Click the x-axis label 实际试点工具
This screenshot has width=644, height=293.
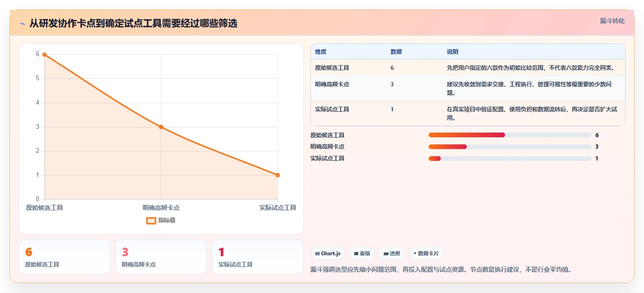[x=278, y=208]
